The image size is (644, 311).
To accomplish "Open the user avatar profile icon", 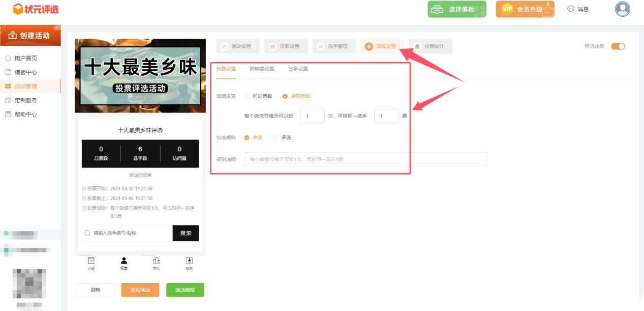I will (x=622, y=9).
